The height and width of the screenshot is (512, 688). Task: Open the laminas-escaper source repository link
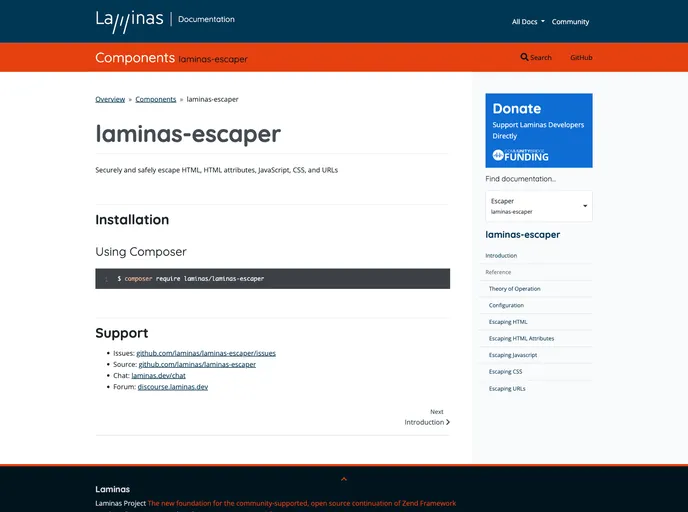[197, 364]
